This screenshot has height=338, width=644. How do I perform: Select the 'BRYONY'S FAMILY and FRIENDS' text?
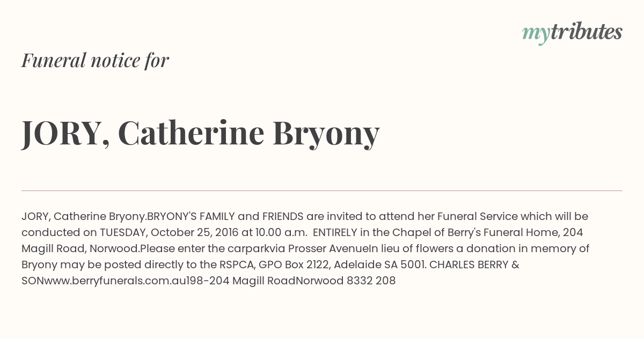pyautogui.click(x=225, y=216)
